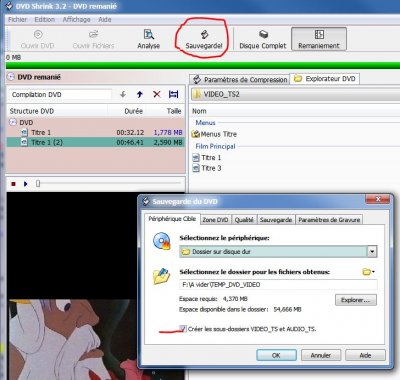The width and height of the screenshot is (400, 380).
Task: Toggle Créer les sous-dossiers VIDEO_TS checkbox
Action: pyautogui.click(x=182, y=329)
